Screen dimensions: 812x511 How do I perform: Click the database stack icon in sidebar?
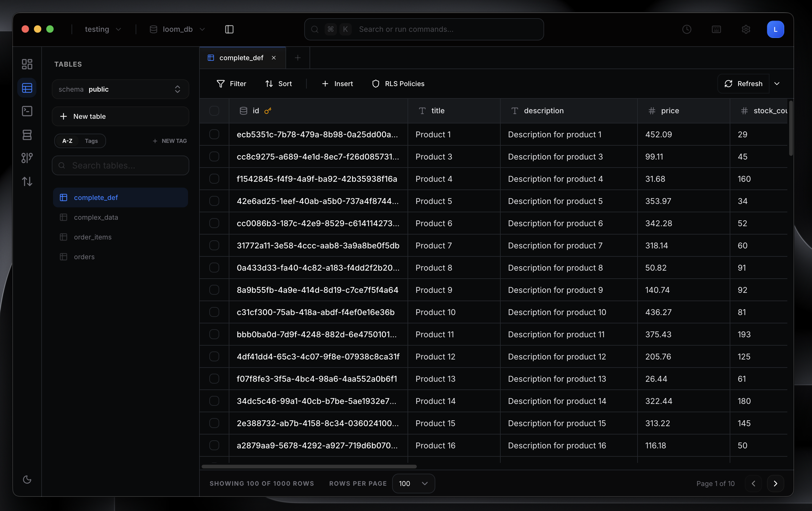pos(27,135)
